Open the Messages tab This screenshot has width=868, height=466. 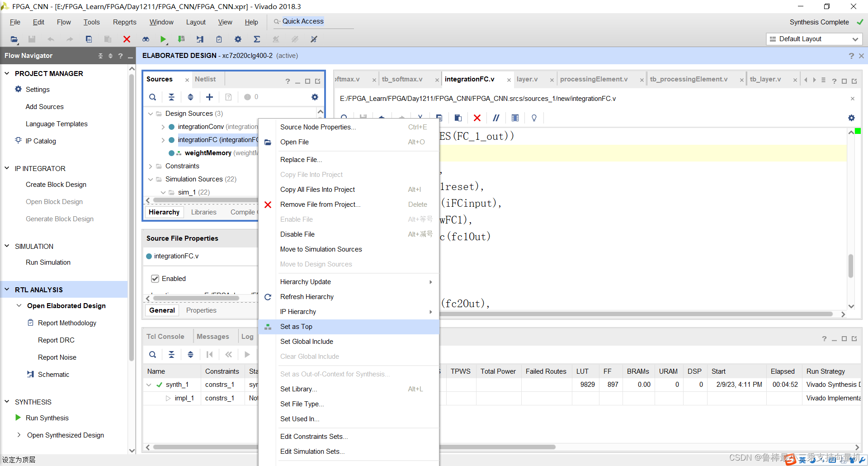coord(212,337)
